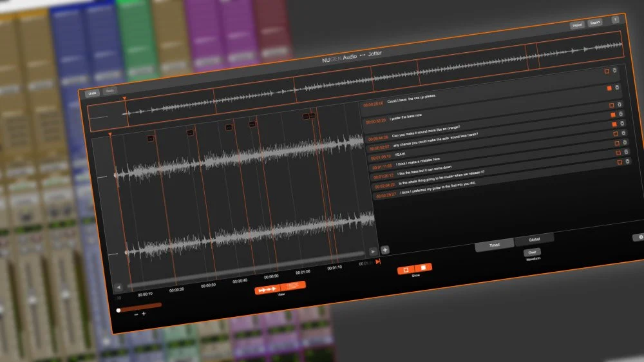Delete the 'Could I have the vox up' note

615,70
